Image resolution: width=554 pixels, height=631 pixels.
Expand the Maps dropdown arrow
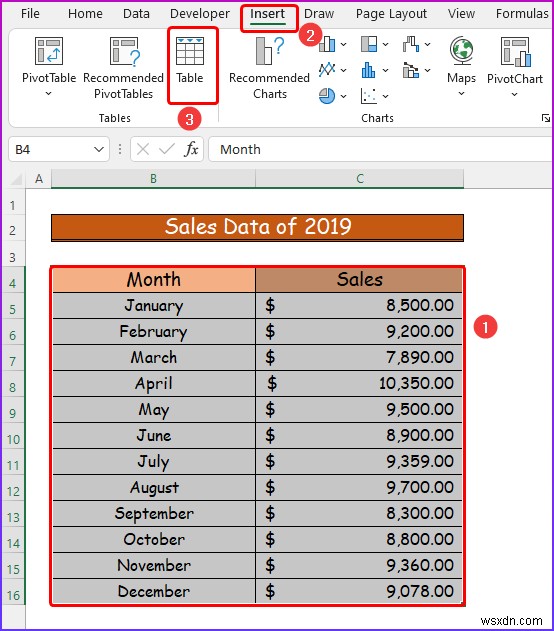pos(461,94)
